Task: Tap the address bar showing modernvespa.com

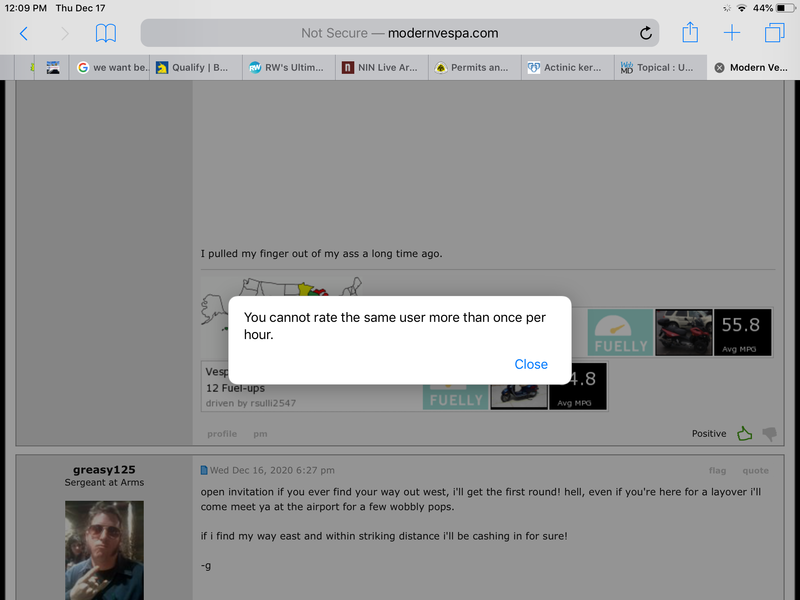Action: click(x=399, y=33)
